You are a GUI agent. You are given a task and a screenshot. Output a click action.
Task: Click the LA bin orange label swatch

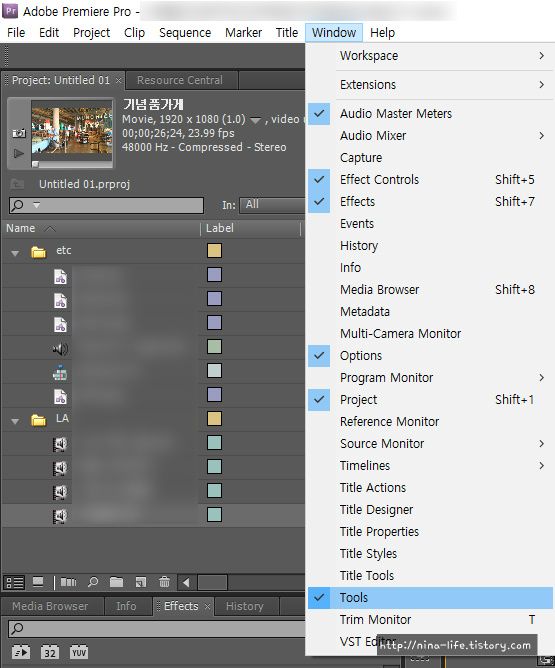pos(214,418)
